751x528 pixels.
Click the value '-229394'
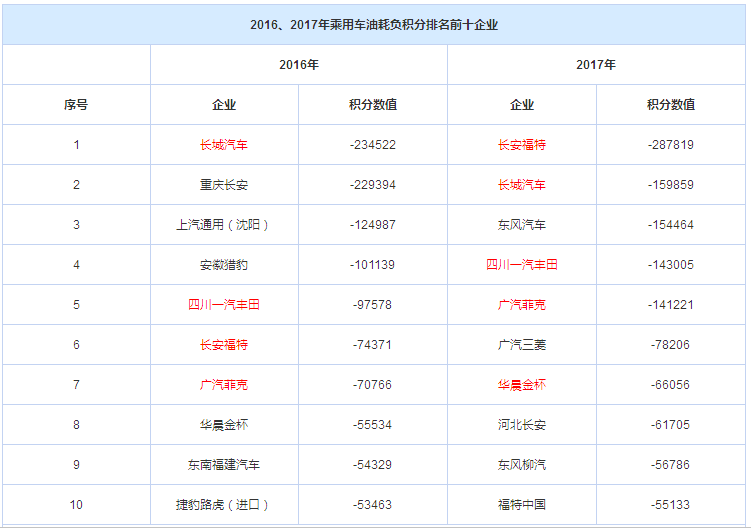pyautogui.click(x=373, y=184)
